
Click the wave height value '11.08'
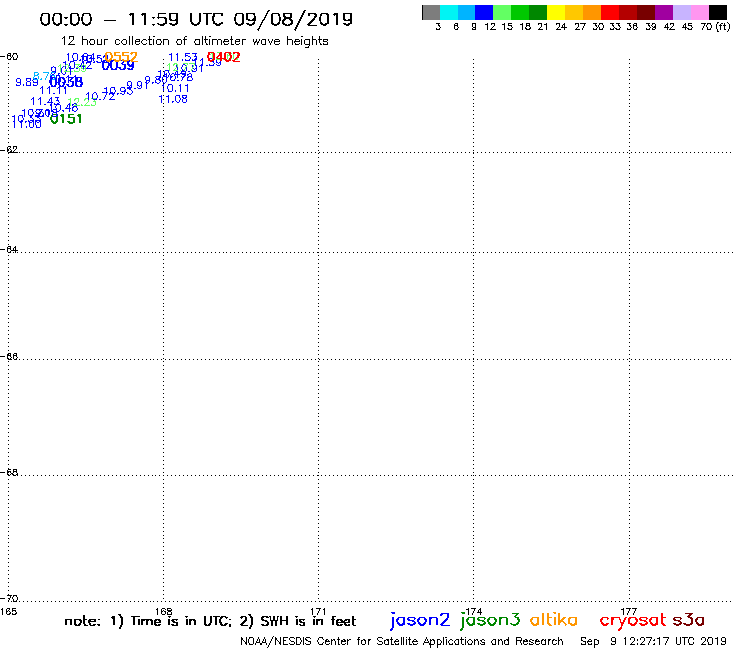[173, 99]
